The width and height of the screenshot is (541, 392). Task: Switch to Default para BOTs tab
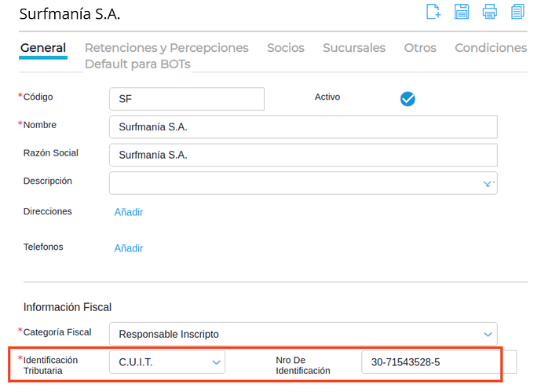click(137, 64)
